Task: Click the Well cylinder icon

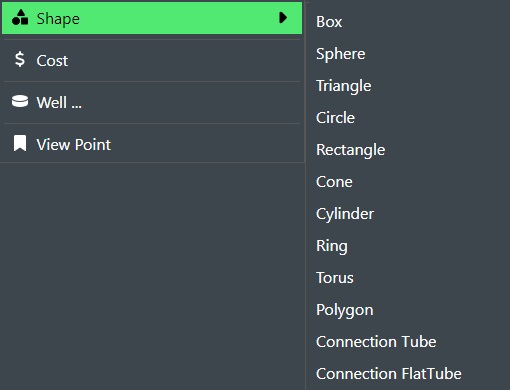Action: 20,101
